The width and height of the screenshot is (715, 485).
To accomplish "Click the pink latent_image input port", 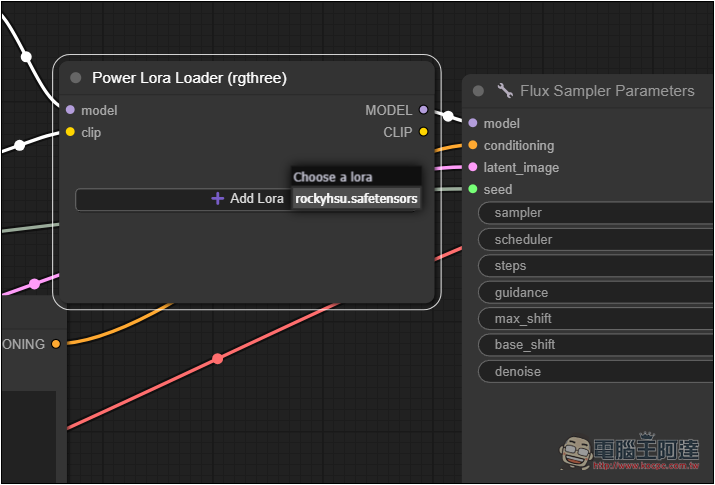I will (x=473, y=167).
